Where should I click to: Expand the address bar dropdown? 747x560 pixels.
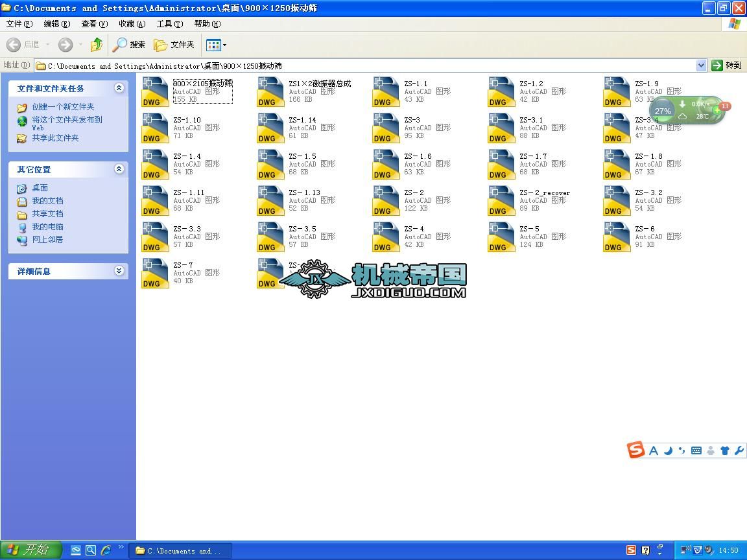click(x=701, y=65)
